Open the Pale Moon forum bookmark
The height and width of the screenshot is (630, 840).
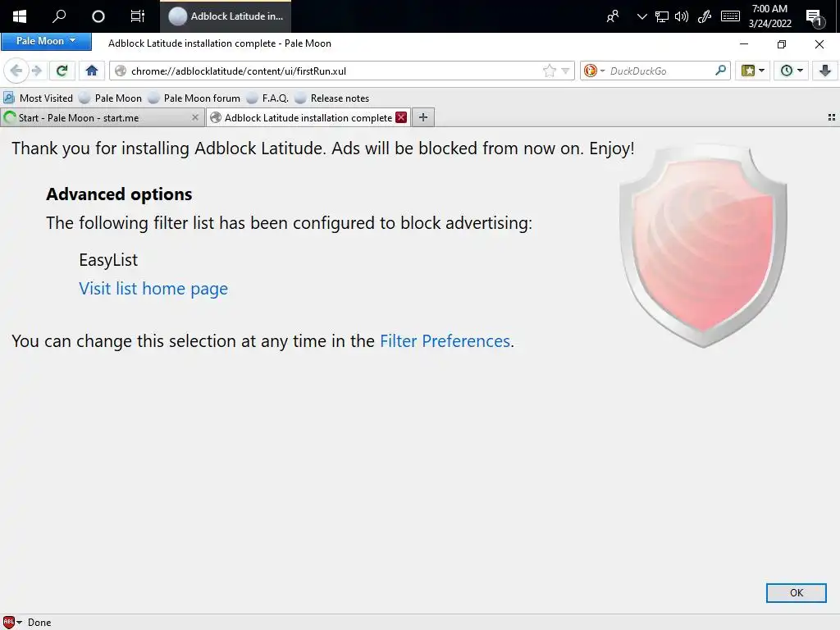[x=194, y=98]
